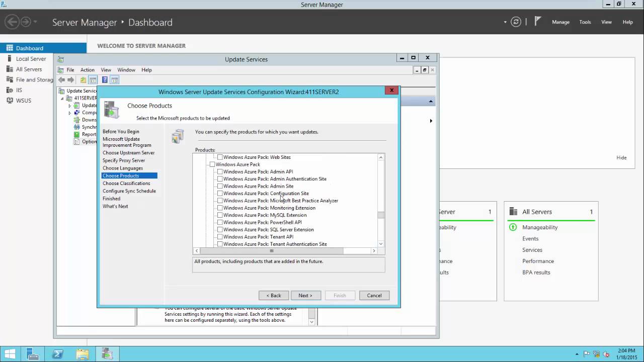Screen dimensions: 644x362
Task: Open Tools menu in Server Manager
Action: (585, 22)
